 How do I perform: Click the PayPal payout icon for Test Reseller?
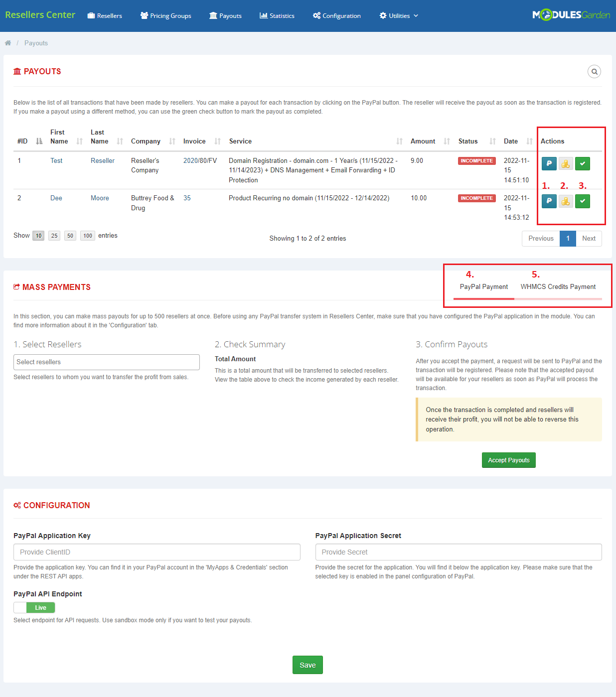point(549,163)
